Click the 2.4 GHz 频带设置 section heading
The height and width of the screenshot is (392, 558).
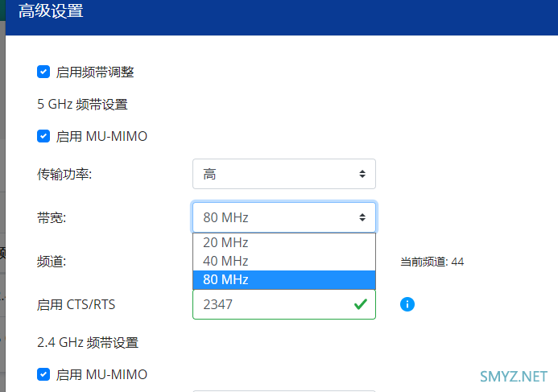click(88, 342)
